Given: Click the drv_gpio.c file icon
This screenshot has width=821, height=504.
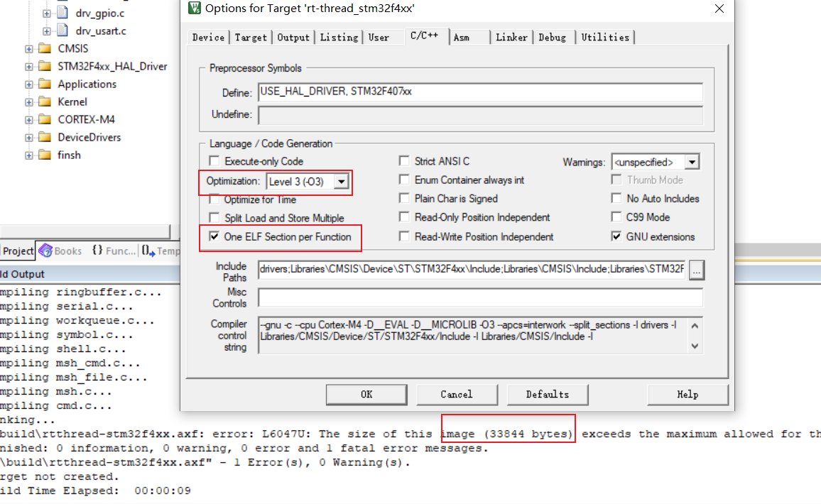Looking at the screenshot, I should point(62,13).
